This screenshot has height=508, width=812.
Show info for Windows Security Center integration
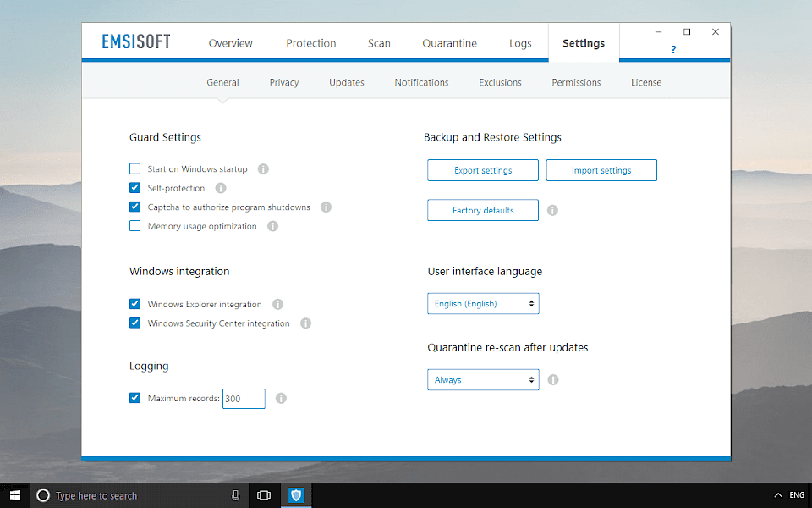click(x=305, y=323)
